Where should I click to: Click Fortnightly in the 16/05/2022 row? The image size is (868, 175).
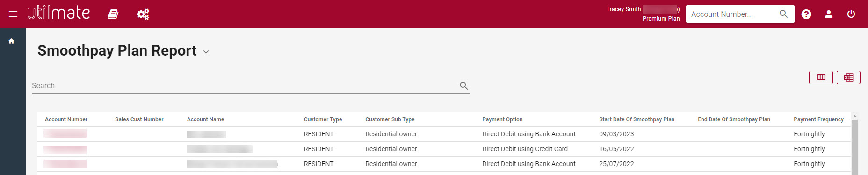point(809,149)
